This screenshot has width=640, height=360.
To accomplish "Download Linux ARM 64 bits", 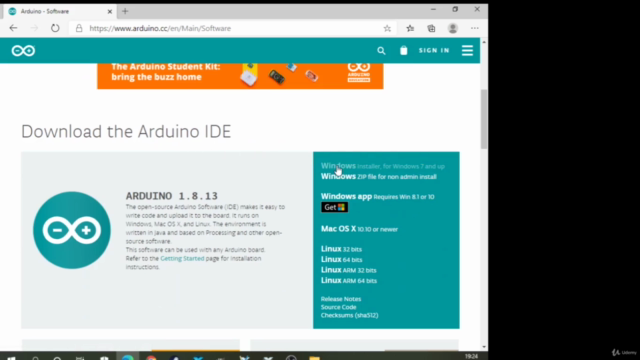I will [x=349, y=281].
